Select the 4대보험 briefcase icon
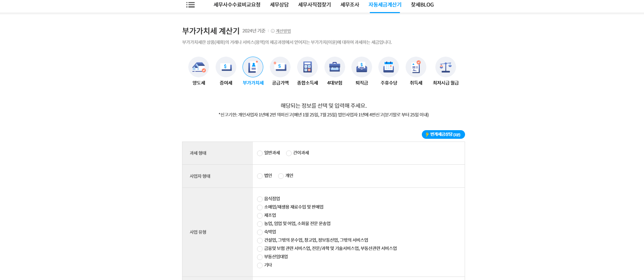644x280 pixels. (x=335, y=67)
